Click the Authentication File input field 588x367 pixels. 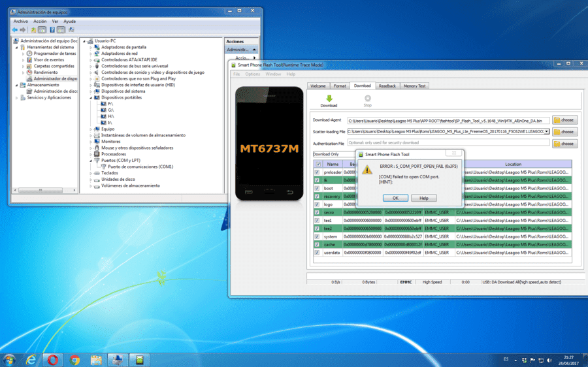tap(448, 143)
